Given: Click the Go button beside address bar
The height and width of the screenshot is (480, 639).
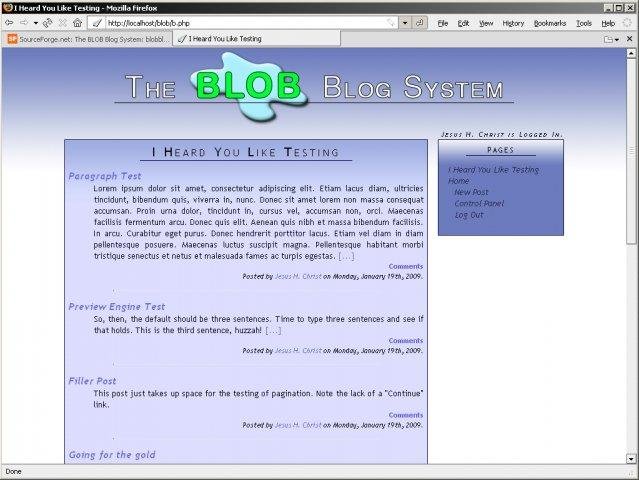Looking at the screenshot, I should click(x=419, y=23).
